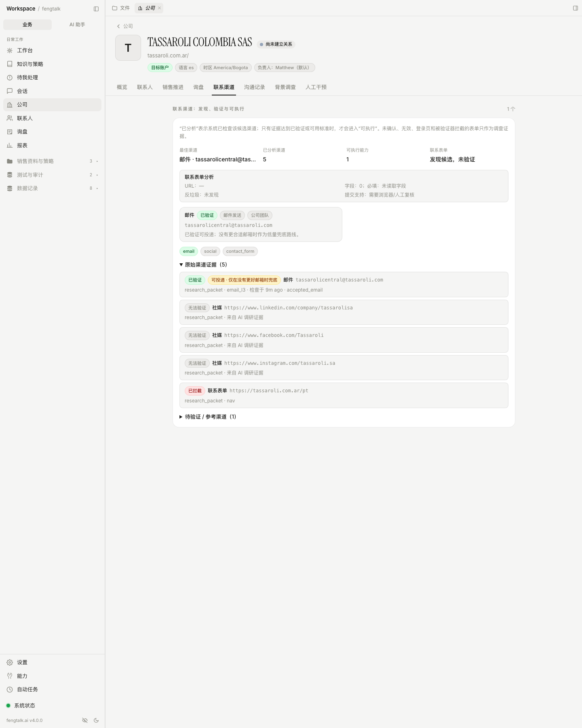Click the 销售资料与策略 folder icon
This screenshot has width=582, height=728.
[10, 161]
